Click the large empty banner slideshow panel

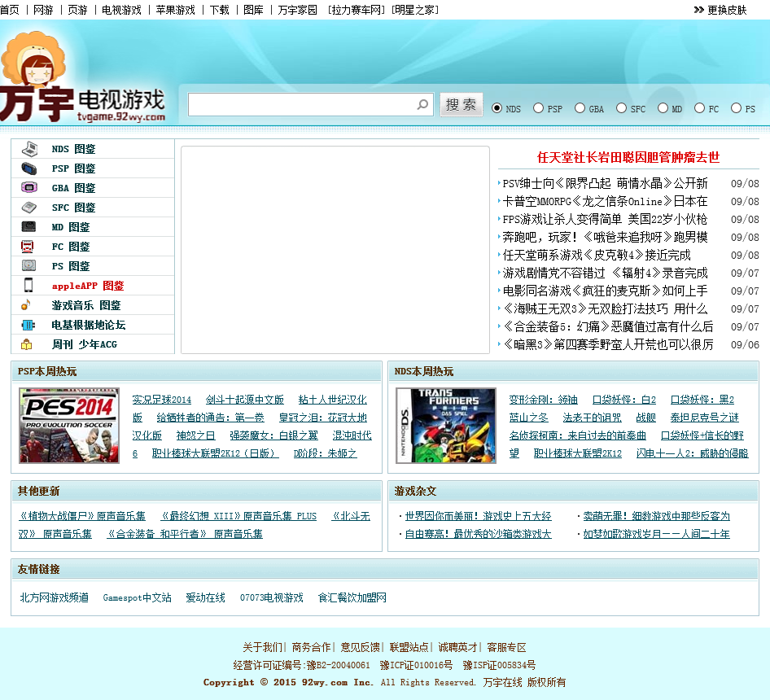coord(335,250)
